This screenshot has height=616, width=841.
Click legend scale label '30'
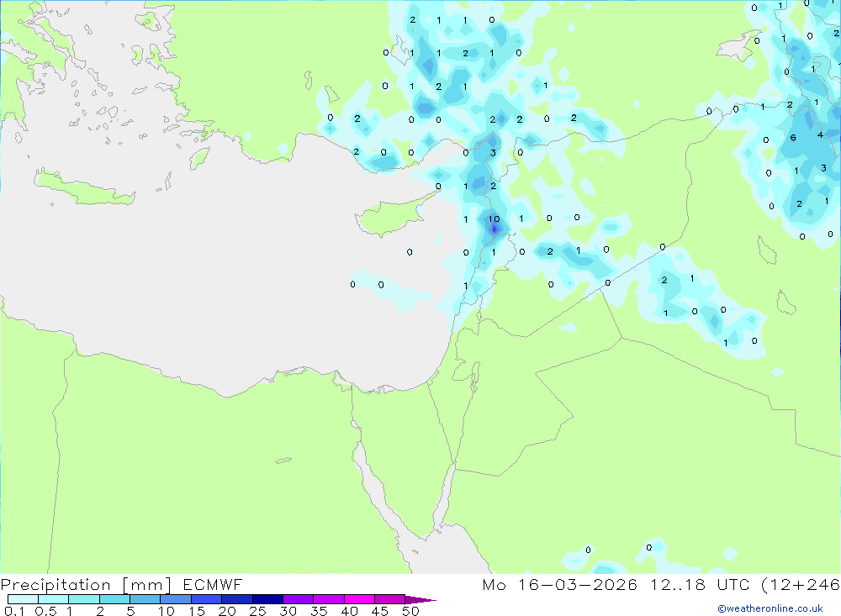(x=288, y=611)
